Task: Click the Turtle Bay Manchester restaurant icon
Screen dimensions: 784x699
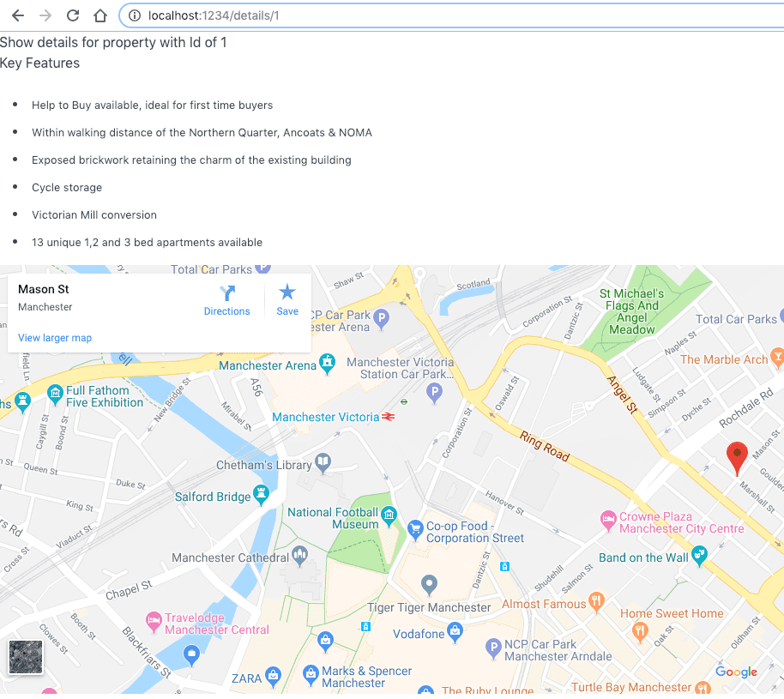Action: (703, 688)
